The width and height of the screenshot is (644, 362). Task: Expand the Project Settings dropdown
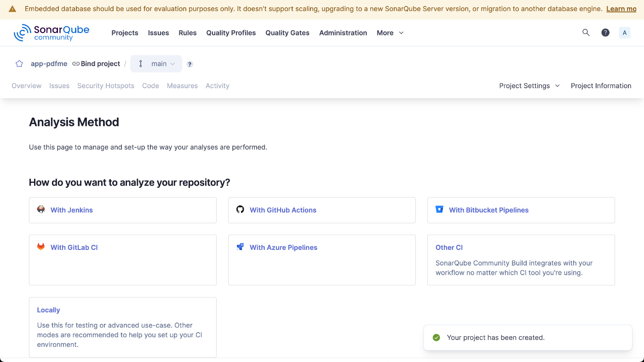point(529,85)
